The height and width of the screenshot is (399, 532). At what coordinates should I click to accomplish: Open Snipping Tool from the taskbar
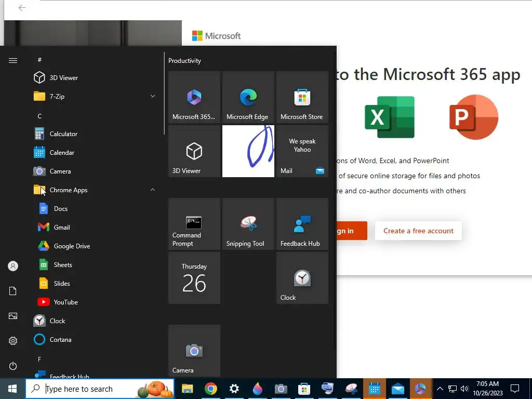(351, 389)
